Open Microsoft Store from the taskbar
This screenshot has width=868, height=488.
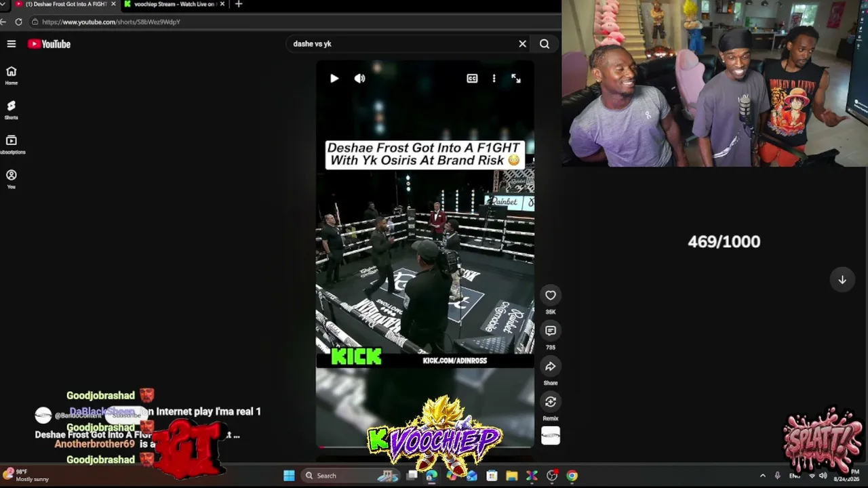coord(492,476)
